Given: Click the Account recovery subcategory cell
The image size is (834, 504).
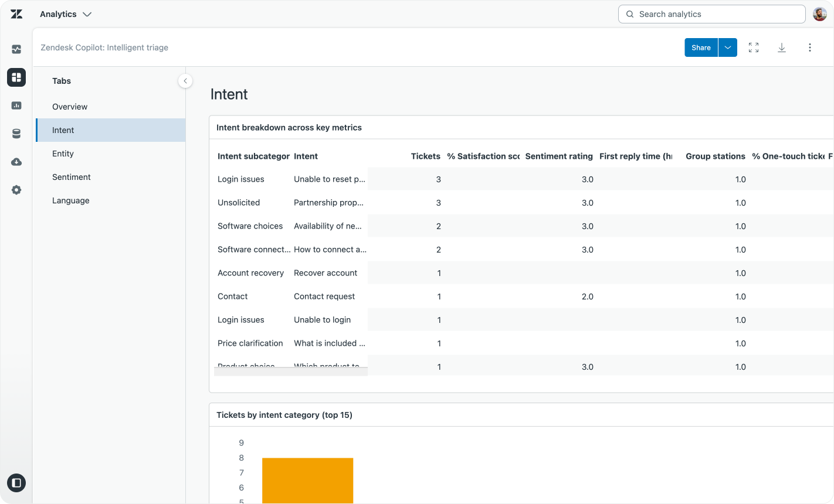Looking at the screenshot, I should click(x=250, y=273).
